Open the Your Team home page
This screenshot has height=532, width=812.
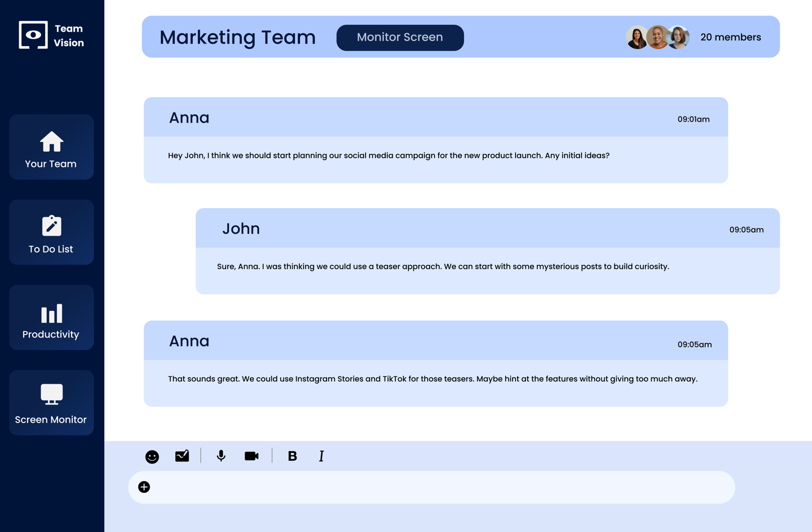[x=51, y=147]
